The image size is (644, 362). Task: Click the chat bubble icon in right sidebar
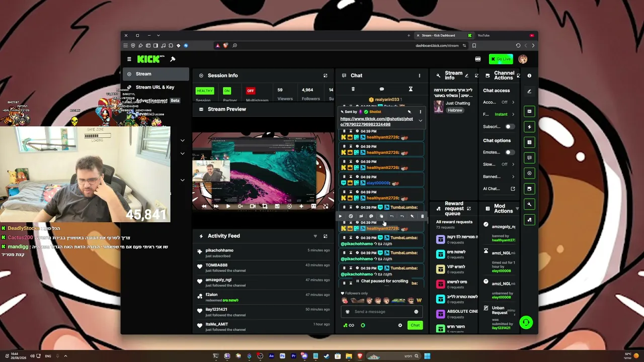click(x=529, y=157)
